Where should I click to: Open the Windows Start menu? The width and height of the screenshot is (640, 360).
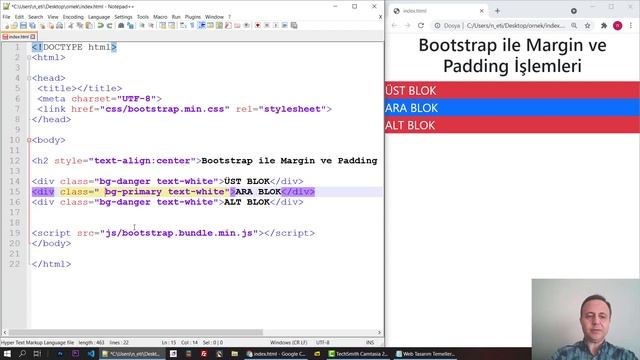7,354
